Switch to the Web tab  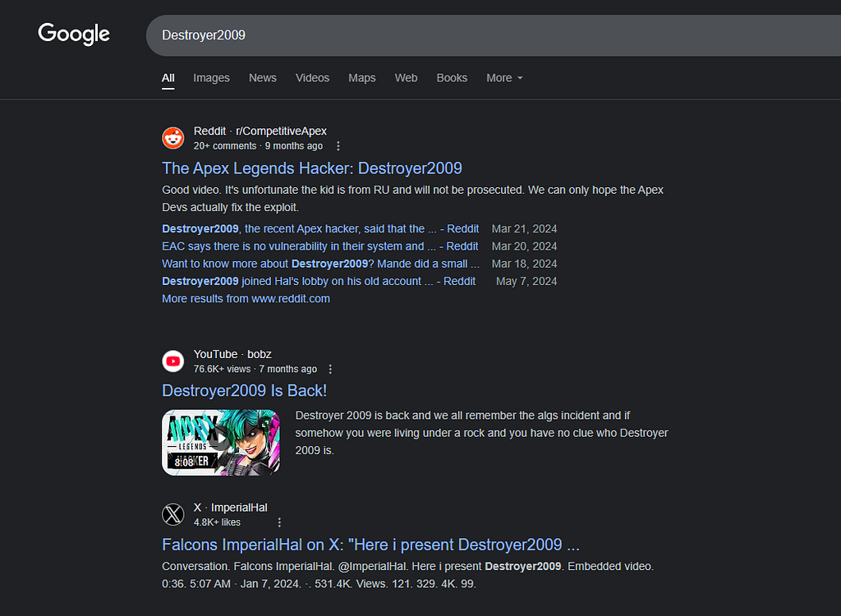[x=406, y=78]
